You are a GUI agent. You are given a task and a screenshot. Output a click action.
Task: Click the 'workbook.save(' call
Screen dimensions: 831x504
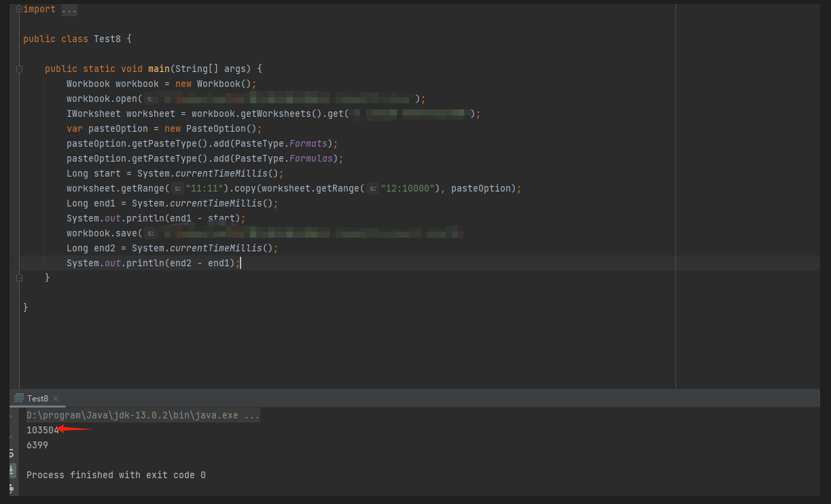(105, 233)
